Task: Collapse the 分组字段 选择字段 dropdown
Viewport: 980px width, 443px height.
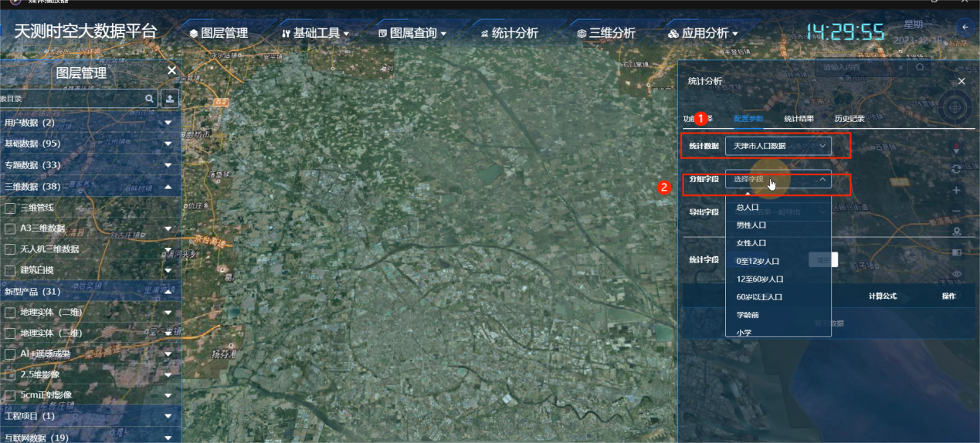Action: [x=778, y=179]
